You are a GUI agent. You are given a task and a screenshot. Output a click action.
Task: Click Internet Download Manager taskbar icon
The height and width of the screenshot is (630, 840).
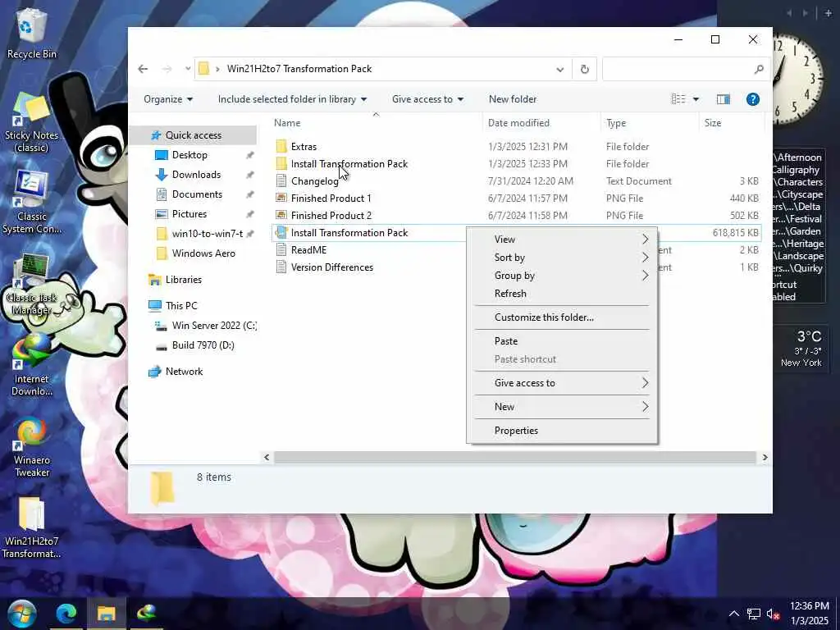click(146, 614)
